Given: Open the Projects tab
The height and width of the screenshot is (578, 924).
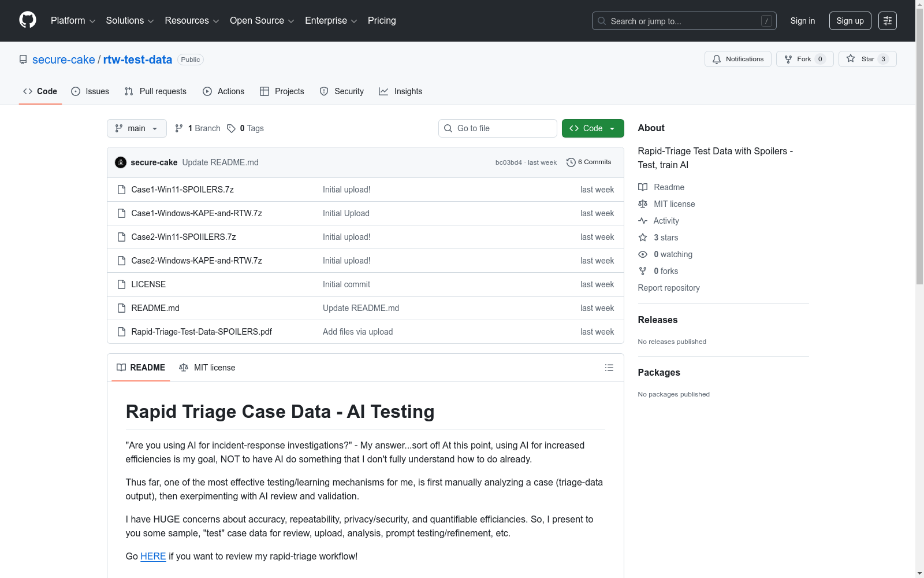Looking at the screenshot, I should [x=282, y=91].
